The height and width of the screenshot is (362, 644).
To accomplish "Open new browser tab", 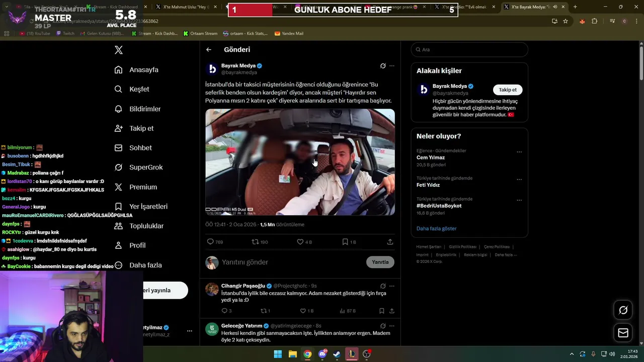I will (575, 7).
